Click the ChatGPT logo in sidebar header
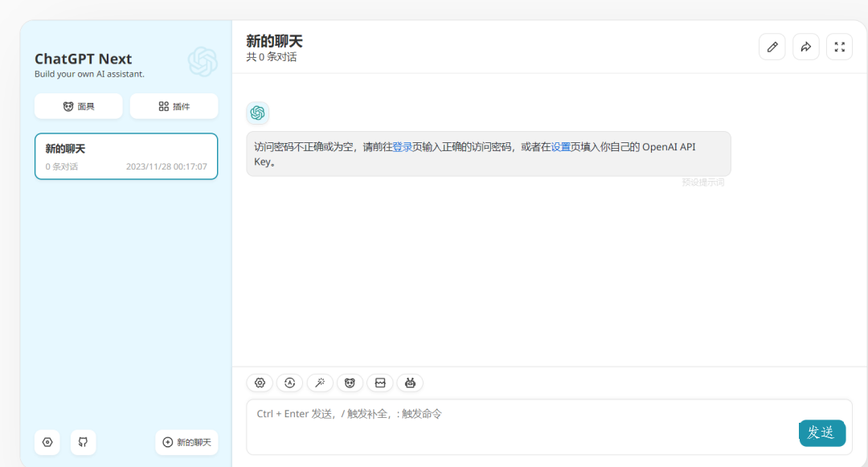The width and height of the screenshot is (868, 467). point(203,61)
